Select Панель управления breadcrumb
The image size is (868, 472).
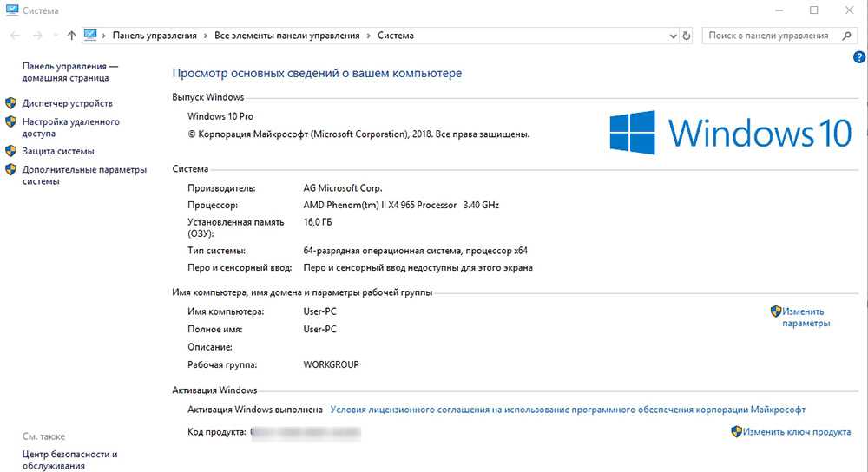tap(155, 36)
